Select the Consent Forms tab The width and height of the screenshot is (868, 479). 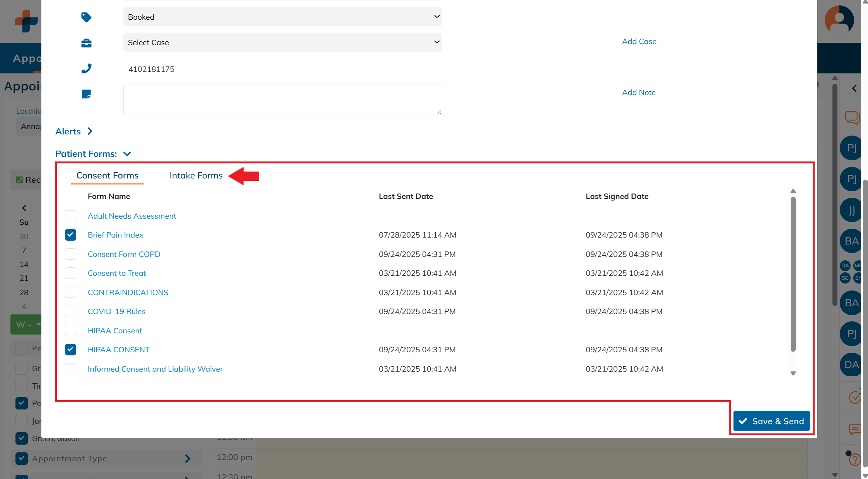(107, 175)
